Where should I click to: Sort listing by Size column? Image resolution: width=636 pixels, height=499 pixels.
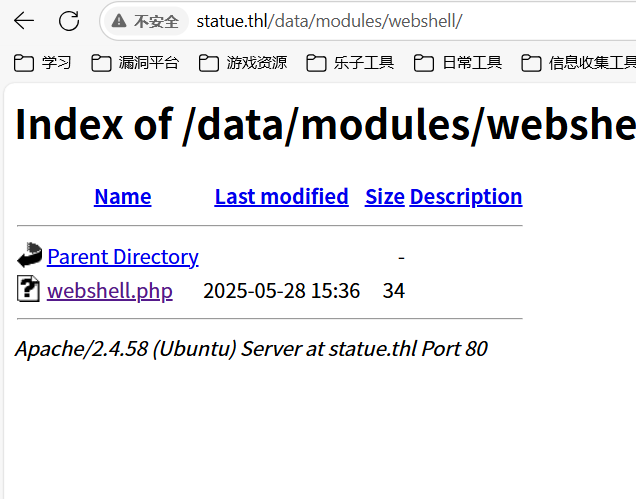(384, 196)
